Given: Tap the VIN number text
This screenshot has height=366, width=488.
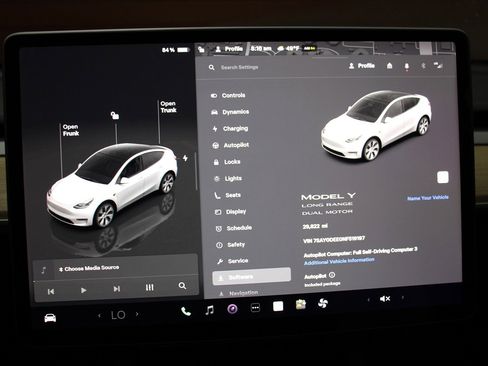Looking at the screenshot, I should (x=334, y=240).
